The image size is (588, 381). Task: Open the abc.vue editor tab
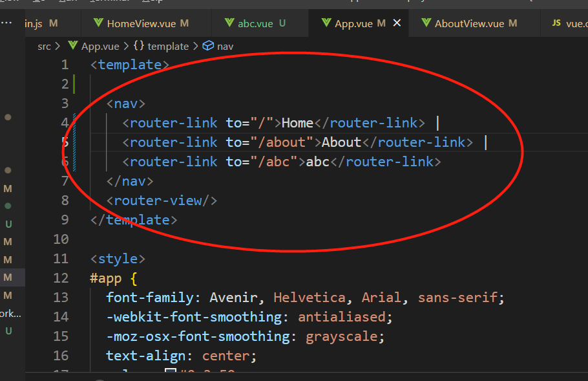(255, 23)
